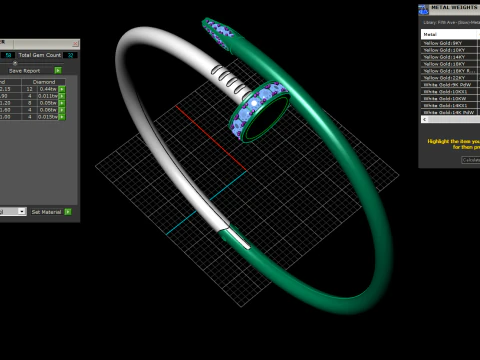
Task: Click the Metal column header
Action: (x=449, y=34)
